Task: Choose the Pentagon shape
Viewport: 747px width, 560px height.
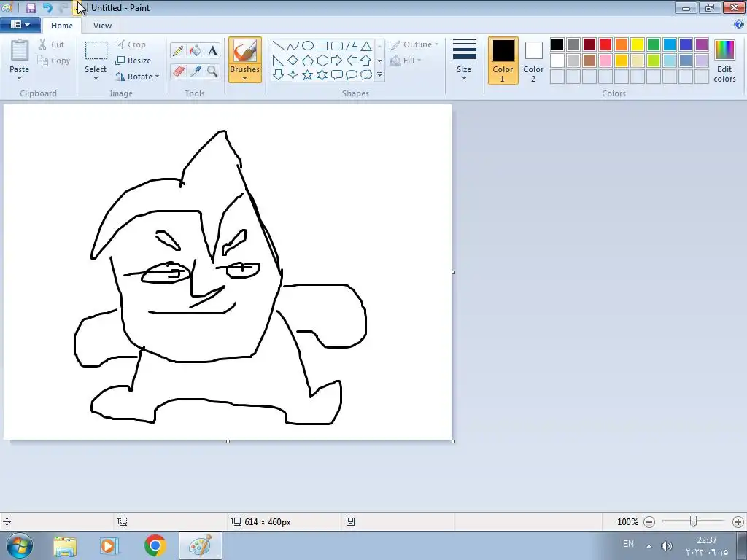Action: click(308, 61)
